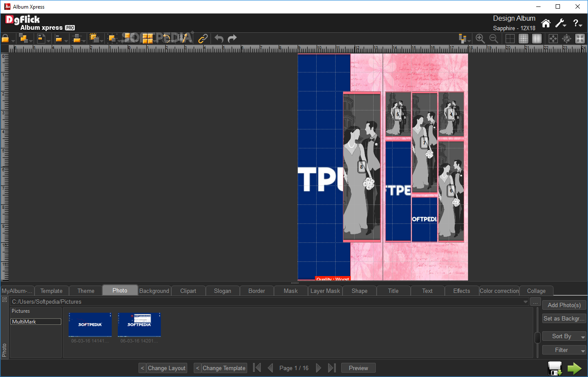Switch to the Slogan tab

(223, 291)
